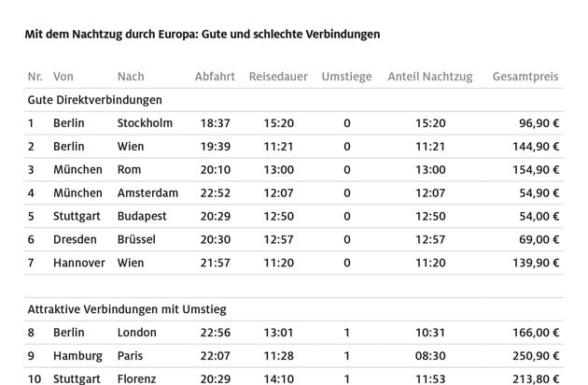Screen dimensions: 588x385
Task: Click Gute Direktverbindungen section heading
Action: pos(95,100)
